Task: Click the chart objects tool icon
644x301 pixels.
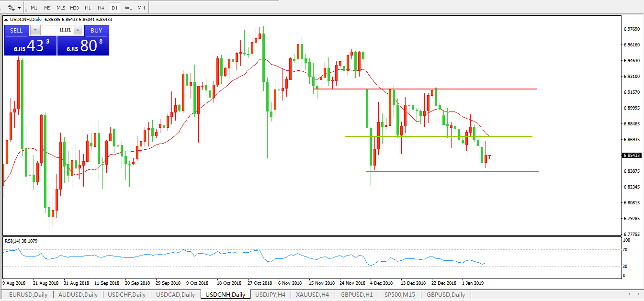Action: pos(11,8)
